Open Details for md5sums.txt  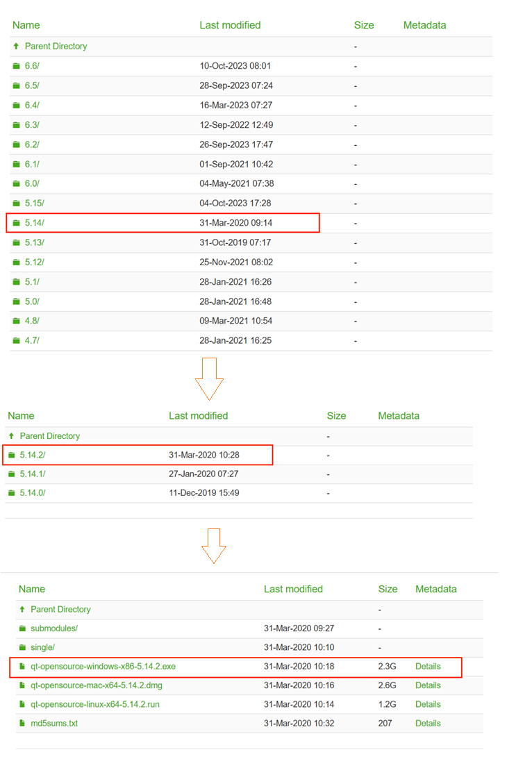(428, 723)
